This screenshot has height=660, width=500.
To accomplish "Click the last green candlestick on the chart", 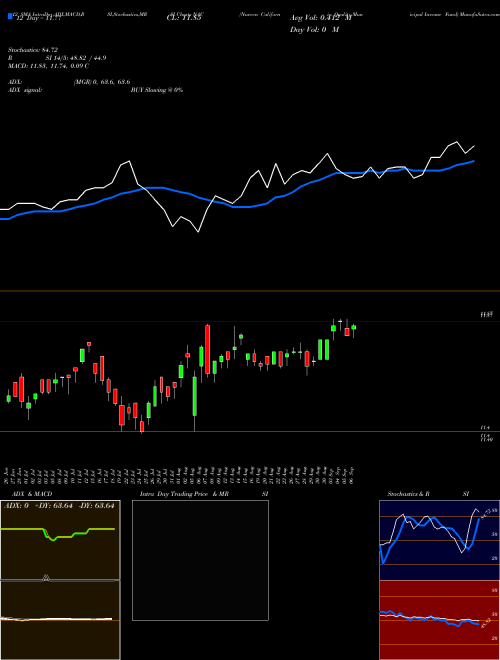I will pyautogui.click(x=354, y=328).
